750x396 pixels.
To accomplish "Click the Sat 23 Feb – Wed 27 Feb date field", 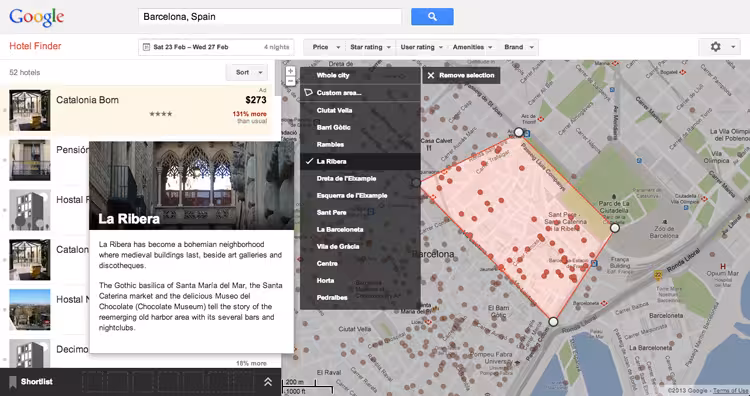I will click(x=216, y=47).
